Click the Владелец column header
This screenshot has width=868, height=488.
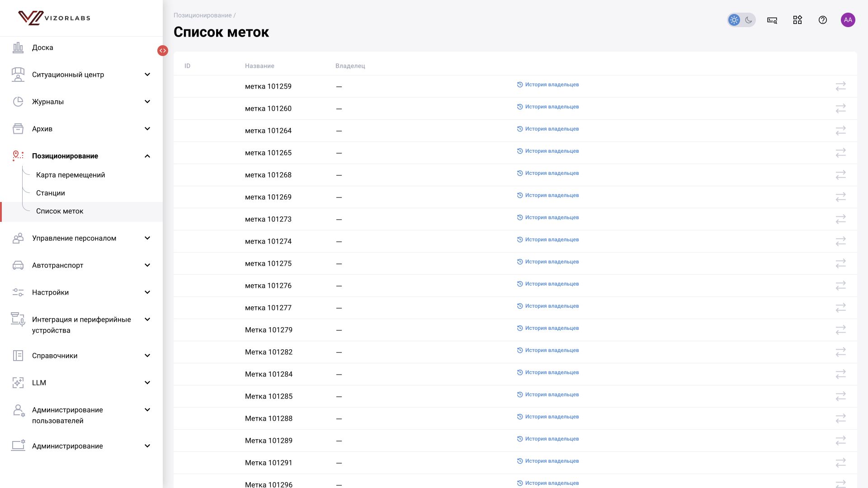[x=350, y=66]
